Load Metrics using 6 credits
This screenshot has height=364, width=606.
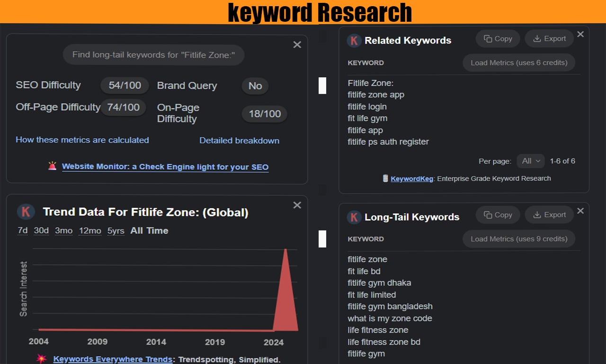pos(519,62)
